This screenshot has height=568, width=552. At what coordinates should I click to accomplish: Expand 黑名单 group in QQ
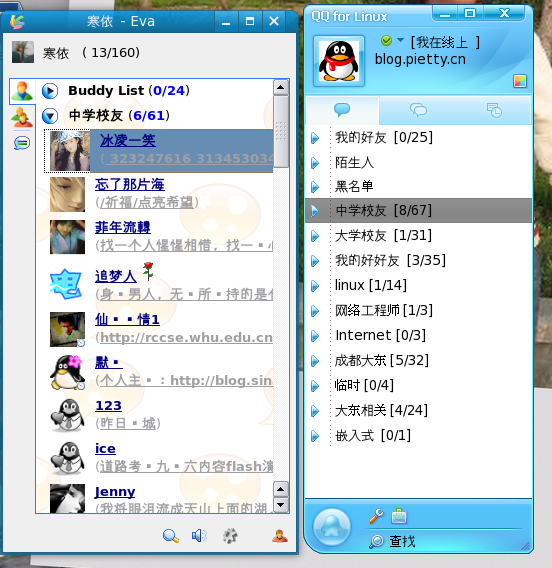coord(315,187)
